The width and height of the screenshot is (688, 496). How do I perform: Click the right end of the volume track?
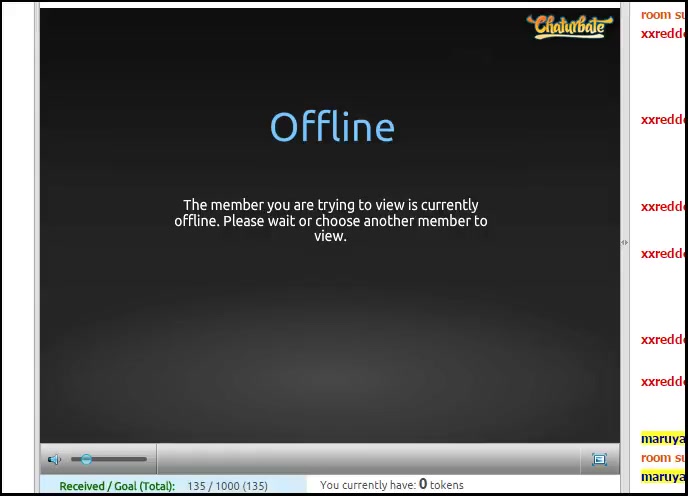pos(144,459)
